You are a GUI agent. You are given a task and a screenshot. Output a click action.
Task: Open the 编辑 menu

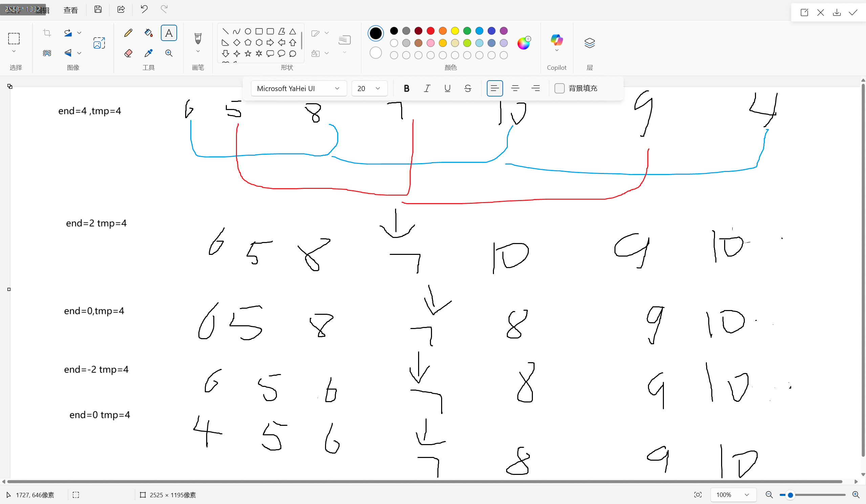point(42,10)
